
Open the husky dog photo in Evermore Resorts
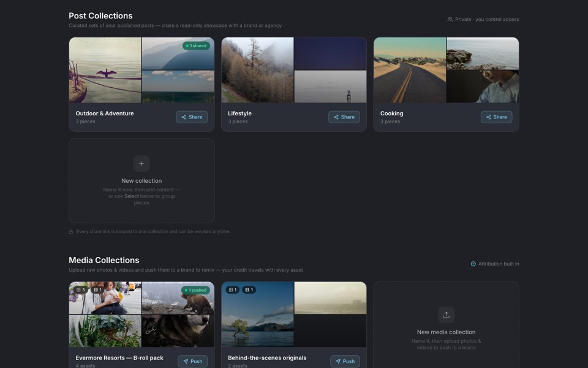[x=178, y=331]
